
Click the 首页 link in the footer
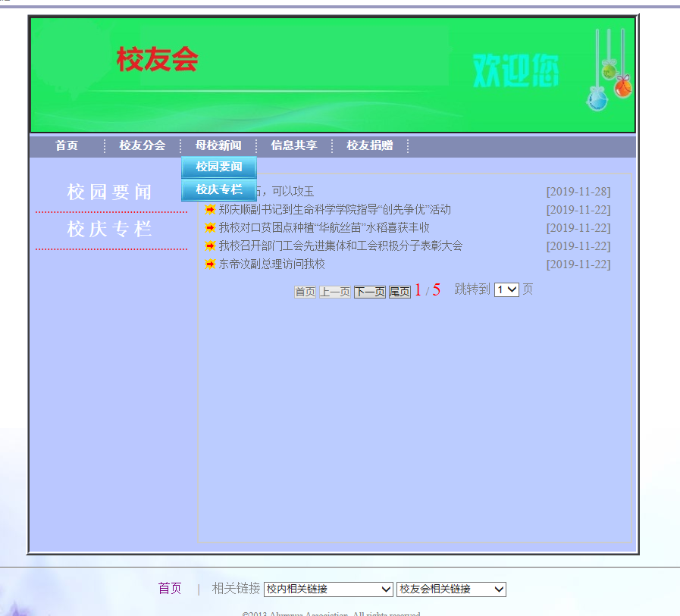coord(169,588)
